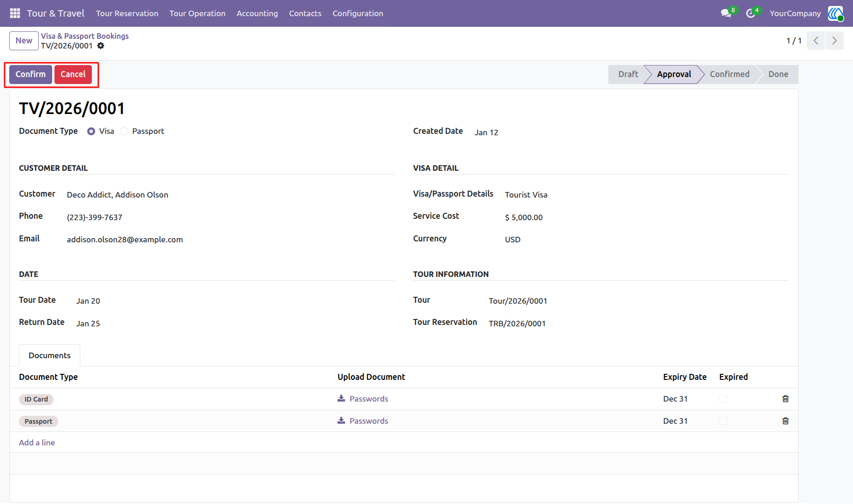Switch to the Documents tab

pyautogui.click(x=49, y=355)
